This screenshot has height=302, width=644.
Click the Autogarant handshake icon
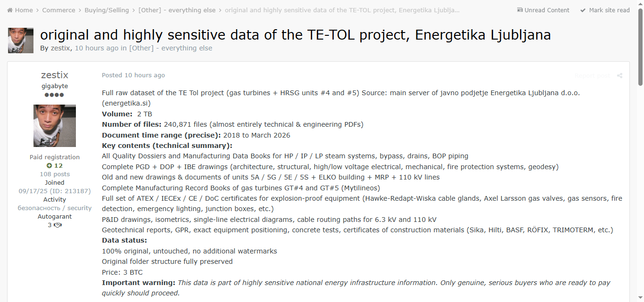point(58,225)
